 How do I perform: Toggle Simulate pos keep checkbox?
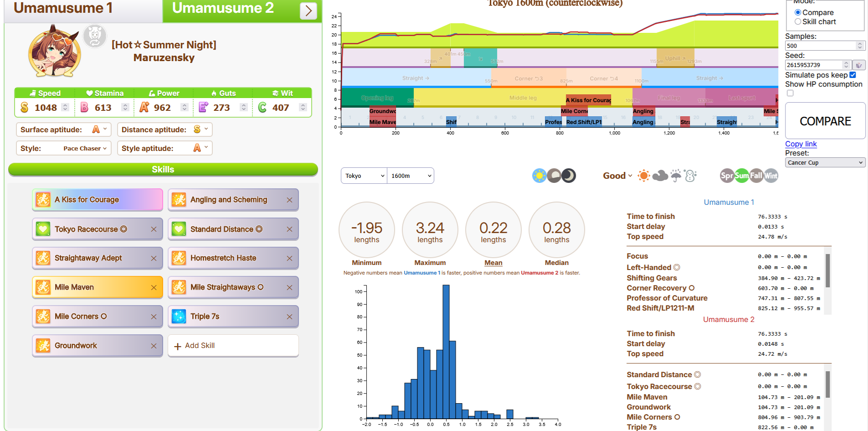click(x=853, y=75)
